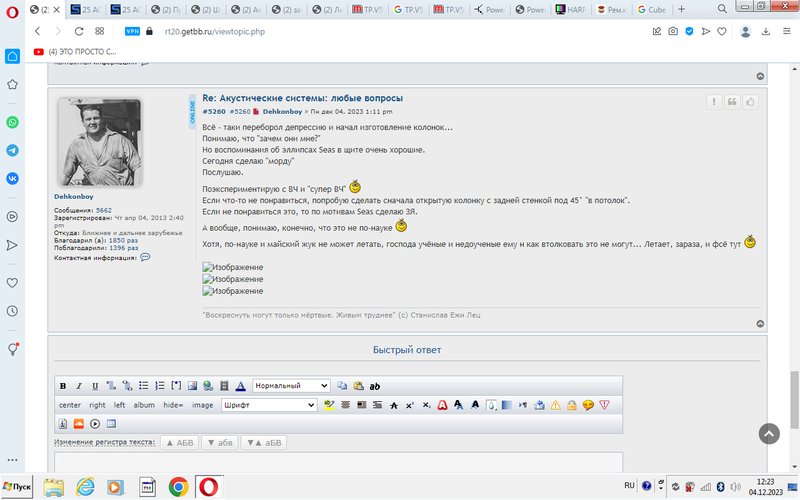Switch to the HARF tab

[570, 9]
